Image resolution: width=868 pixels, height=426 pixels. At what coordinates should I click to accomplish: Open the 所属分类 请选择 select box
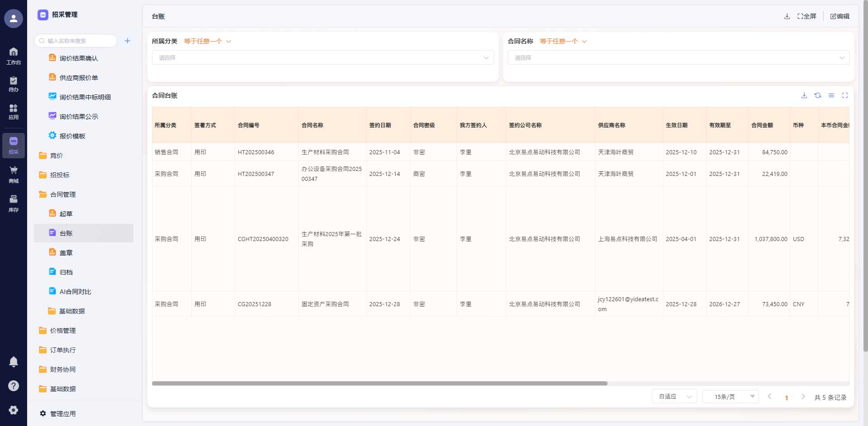pos(323,57)
